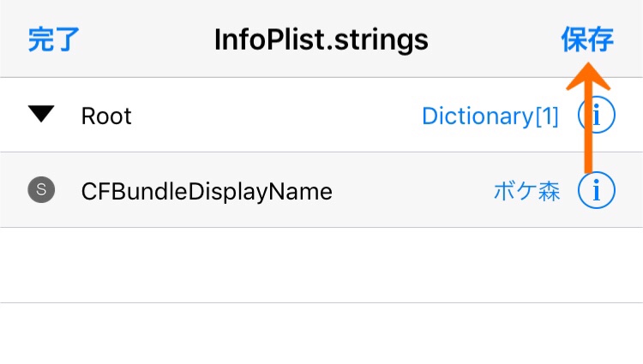Click blank space between CFBundleDisplayName and ボケ森

point(413,191)
